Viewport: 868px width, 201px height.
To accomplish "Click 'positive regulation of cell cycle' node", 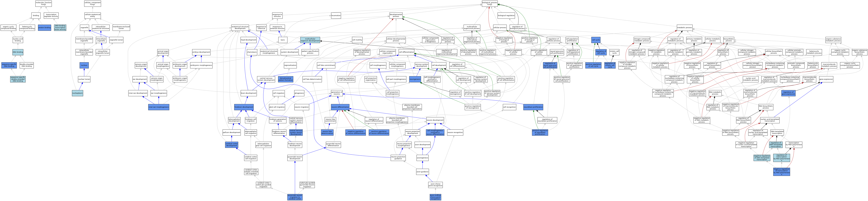I will 593,65.
